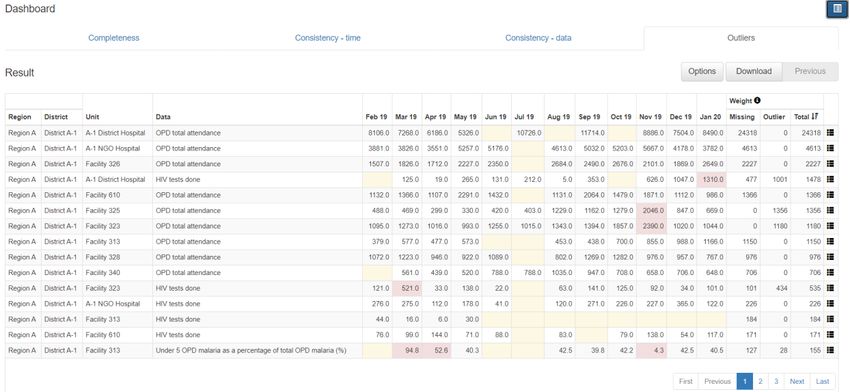Open the row menu icon for A-1 NGO Hospital OPD attendance

click(x=830, y=148)
